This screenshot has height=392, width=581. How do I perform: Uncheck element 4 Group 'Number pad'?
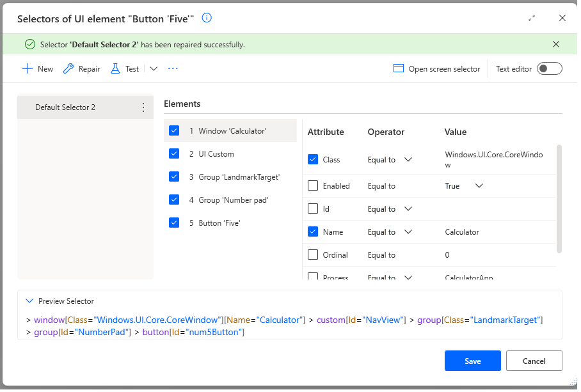174,200
